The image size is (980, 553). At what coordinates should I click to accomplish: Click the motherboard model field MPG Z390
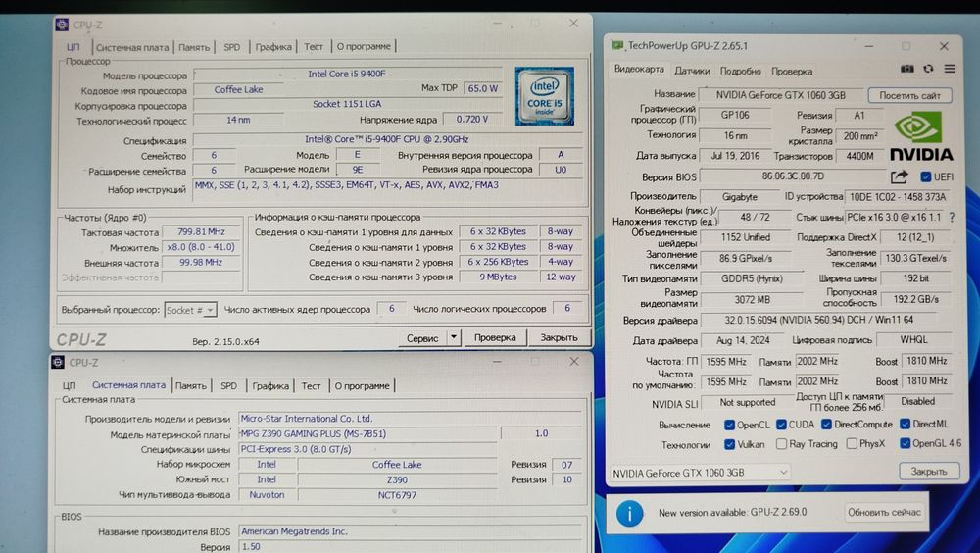[x=368, y=433]
